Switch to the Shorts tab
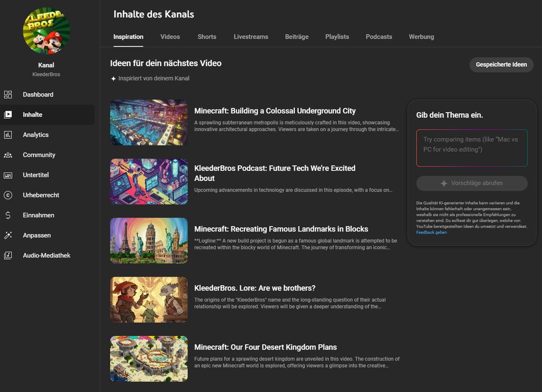Image resolution: width=542 pixels, height=392 pixels. click(x=207, y=37)
